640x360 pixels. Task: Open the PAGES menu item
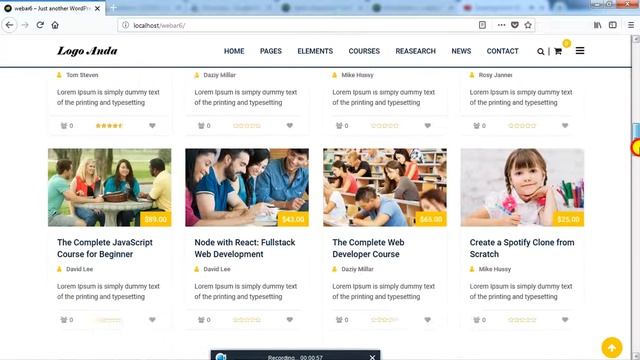click(x=271, y=51)
